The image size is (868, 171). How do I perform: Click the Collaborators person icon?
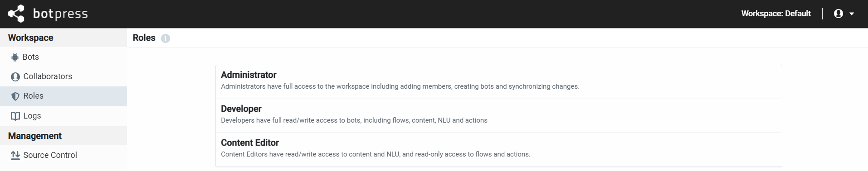[15, 77]
